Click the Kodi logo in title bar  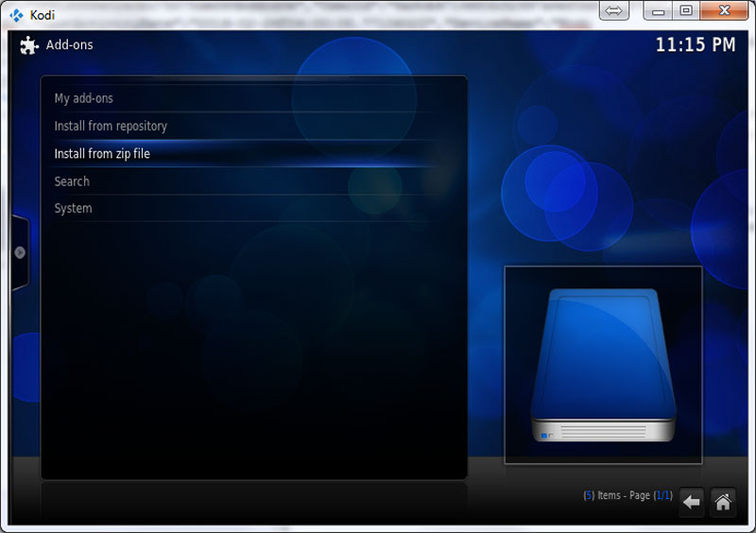coord(16,15)
